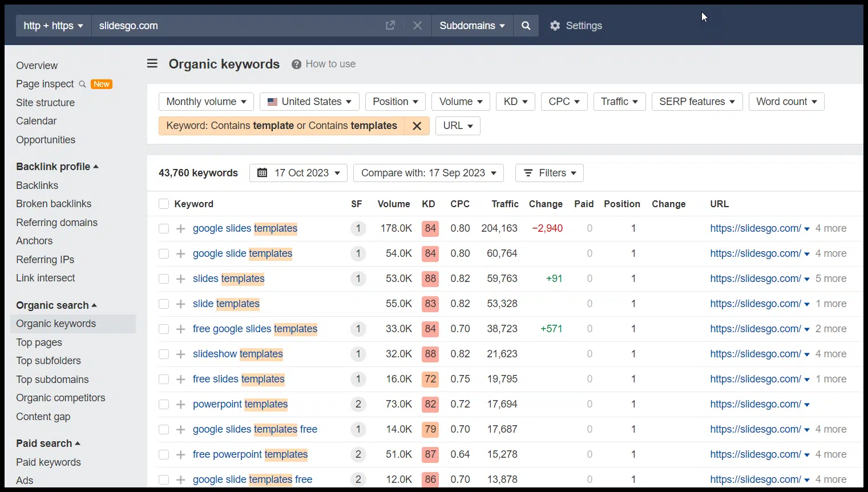The image size is (868, 492).
Task: Check the powerpoint templates row checkbox
Action: (164, 404)
